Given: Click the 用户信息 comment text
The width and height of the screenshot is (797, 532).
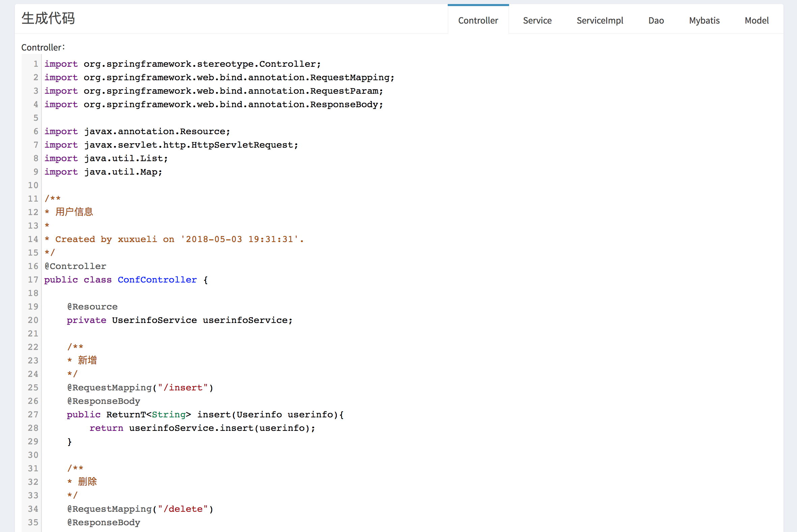Looking at the screenshot, I should click(x=74, y=212).
